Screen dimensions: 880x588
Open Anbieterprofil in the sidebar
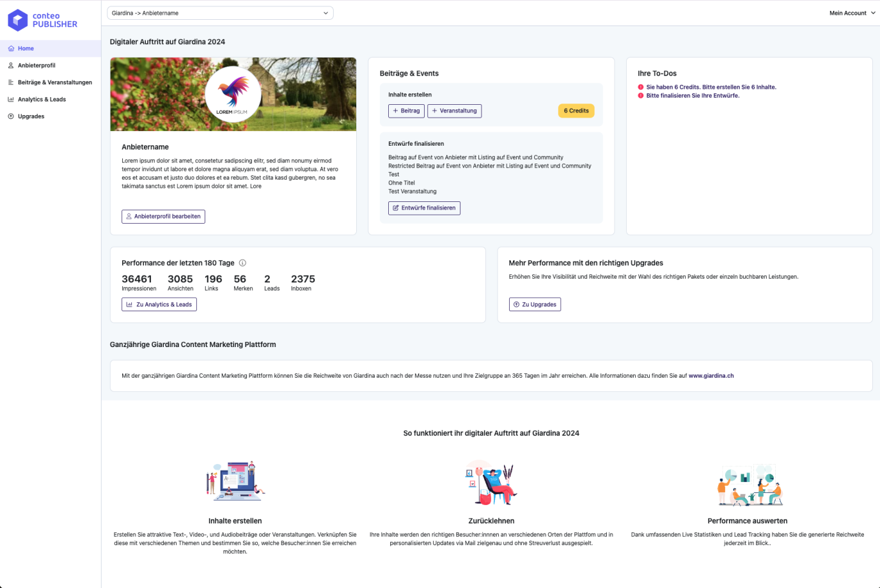pyautogui.click(x=51, y=65)
